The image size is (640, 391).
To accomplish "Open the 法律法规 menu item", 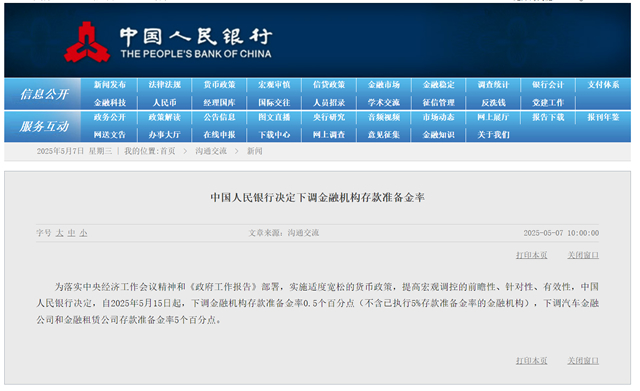I will pos(164,85).
